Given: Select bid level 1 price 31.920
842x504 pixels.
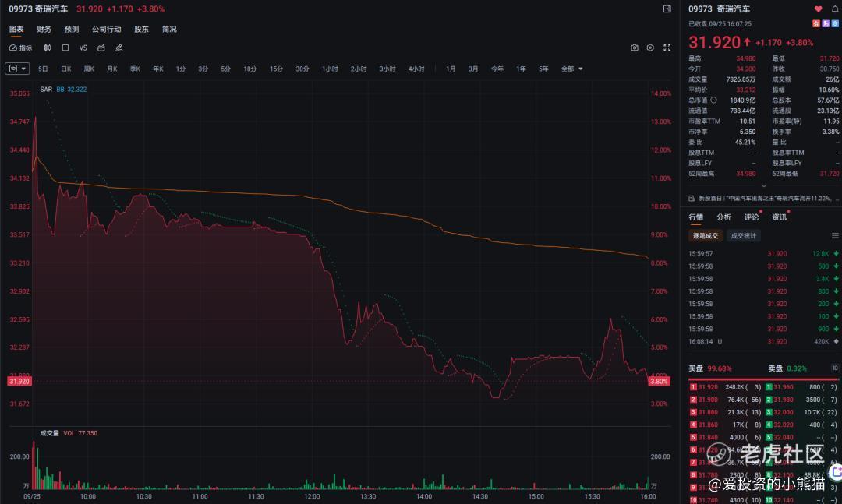Looking at the screenshot, I should [708, 387].
